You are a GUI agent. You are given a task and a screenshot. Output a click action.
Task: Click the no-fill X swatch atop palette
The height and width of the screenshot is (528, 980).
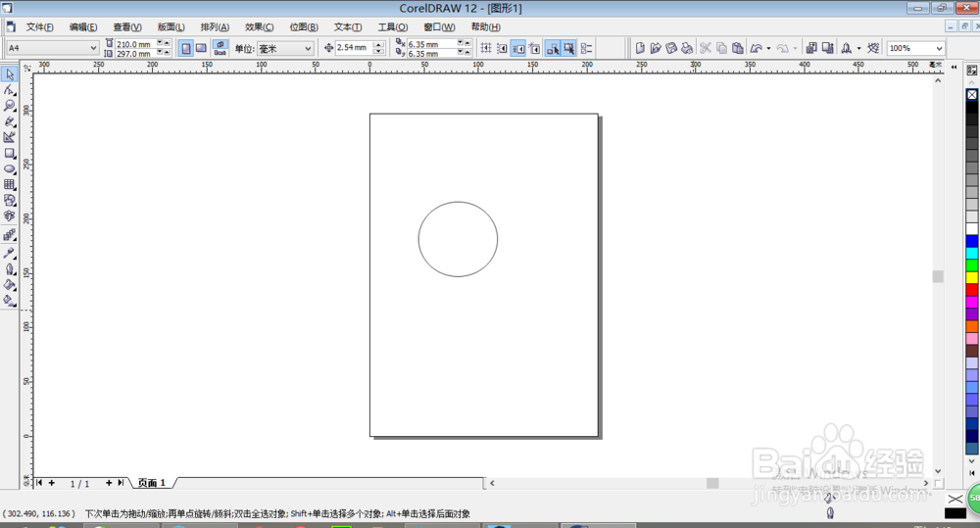click(972, 95)
